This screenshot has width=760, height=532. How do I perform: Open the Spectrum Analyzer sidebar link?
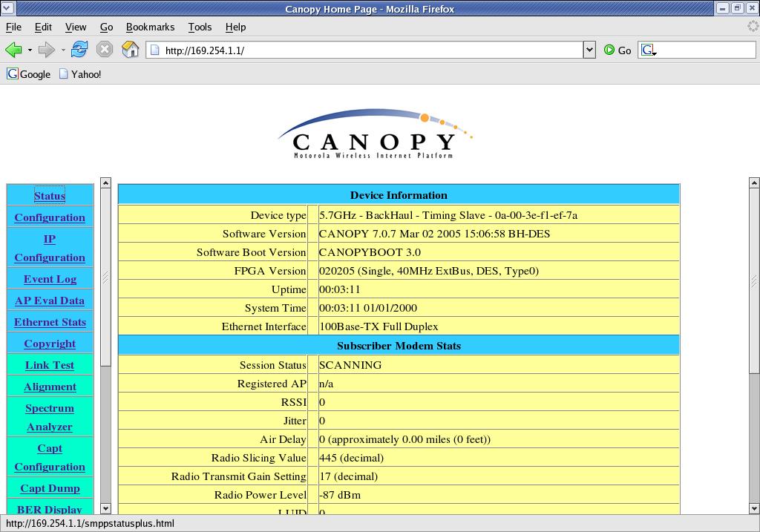point(50,417)
